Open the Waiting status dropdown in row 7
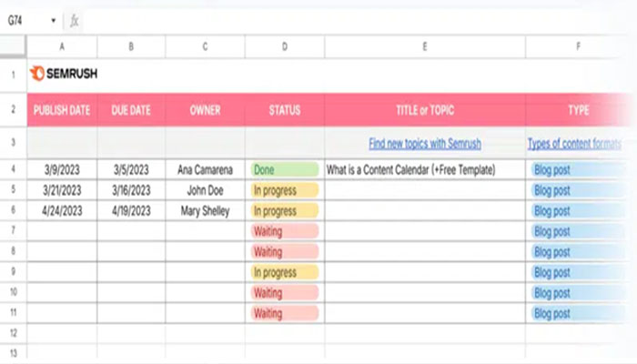The image size is (637, 364). point(284,231)
